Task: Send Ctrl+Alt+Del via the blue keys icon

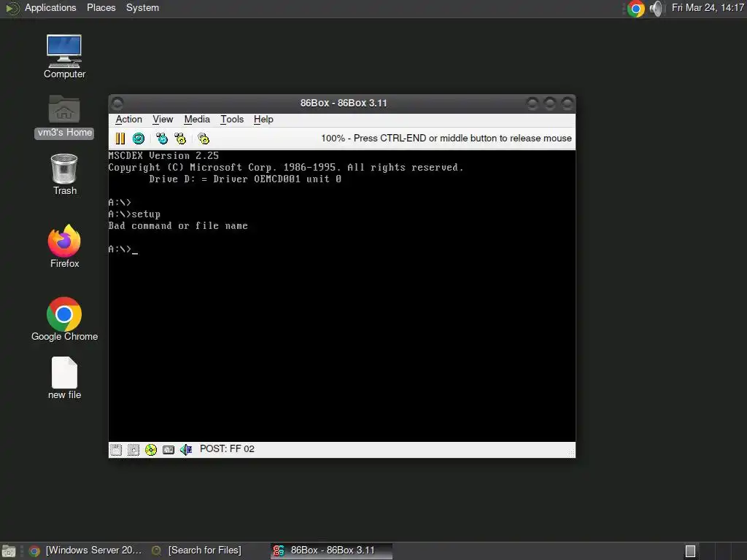Action: pyautogui.click(x=162, y=139)
